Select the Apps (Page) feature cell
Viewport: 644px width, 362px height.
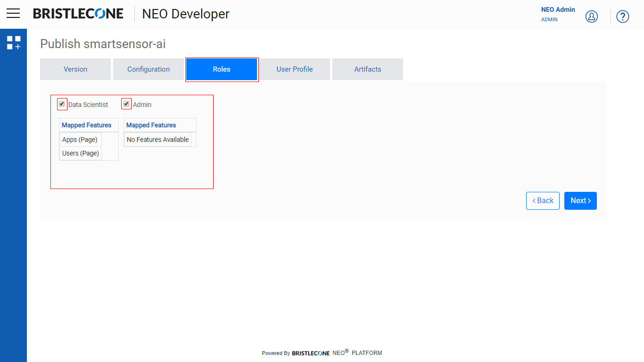coord(80,140)
